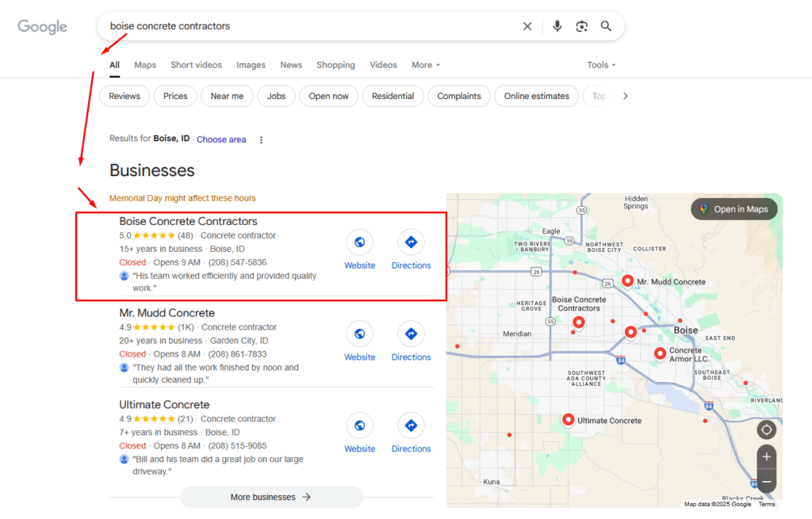
Task: Click the (48) review count
Action: coord(186,235)
